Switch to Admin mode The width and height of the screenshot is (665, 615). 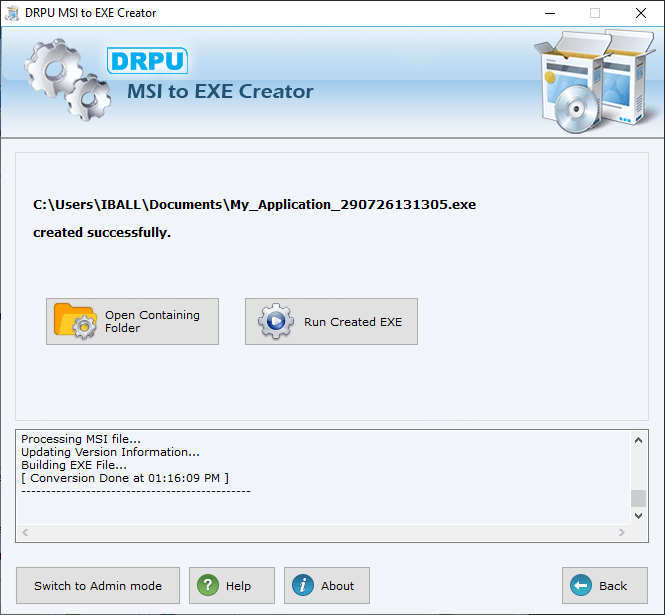coord(98,585)
